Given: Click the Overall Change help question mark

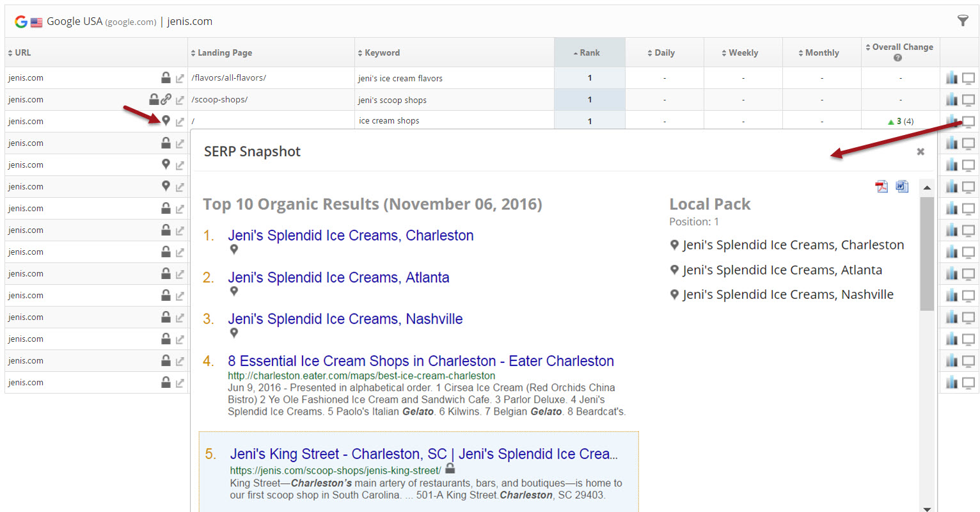Looking at the screenshot, I should tap(897, 58).
